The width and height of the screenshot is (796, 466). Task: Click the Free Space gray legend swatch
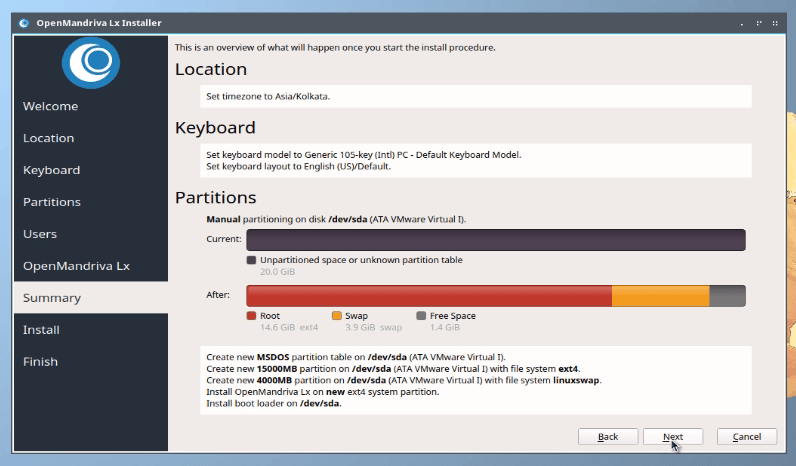click(421, 316)
